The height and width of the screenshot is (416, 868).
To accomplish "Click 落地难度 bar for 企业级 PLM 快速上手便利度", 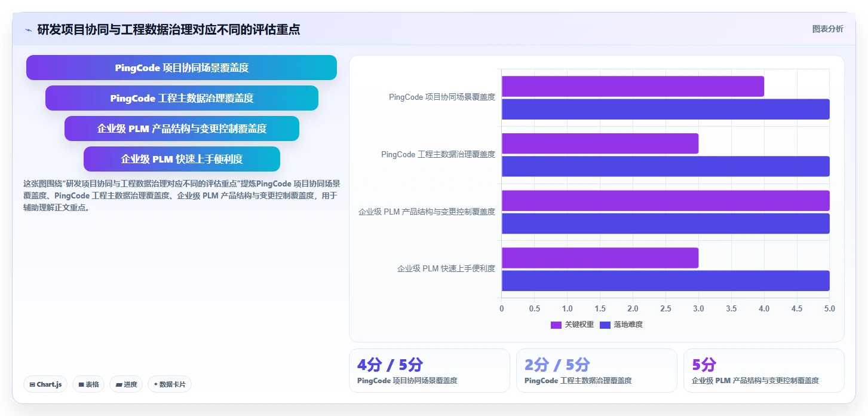I will (x=665, y=280).
